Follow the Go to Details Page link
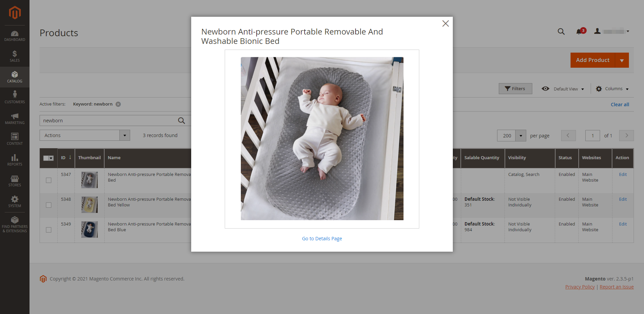644x314 pixels. coord(322,239)
